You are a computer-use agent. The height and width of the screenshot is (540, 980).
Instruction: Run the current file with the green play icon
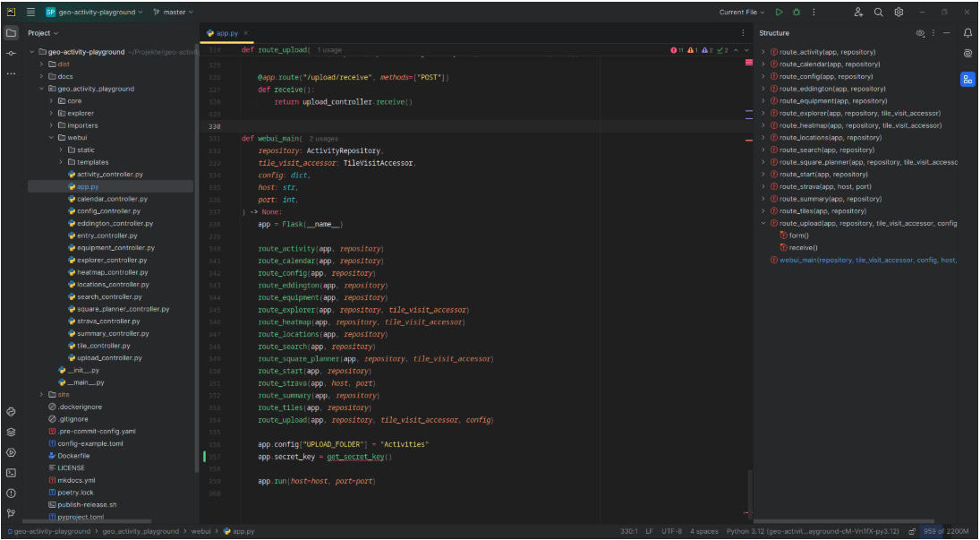[779, 12]
